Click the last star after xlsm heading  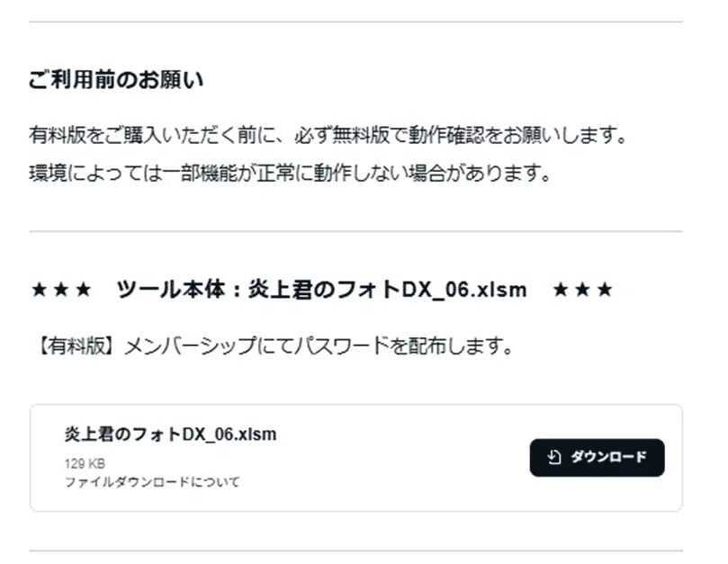point(605,290)
